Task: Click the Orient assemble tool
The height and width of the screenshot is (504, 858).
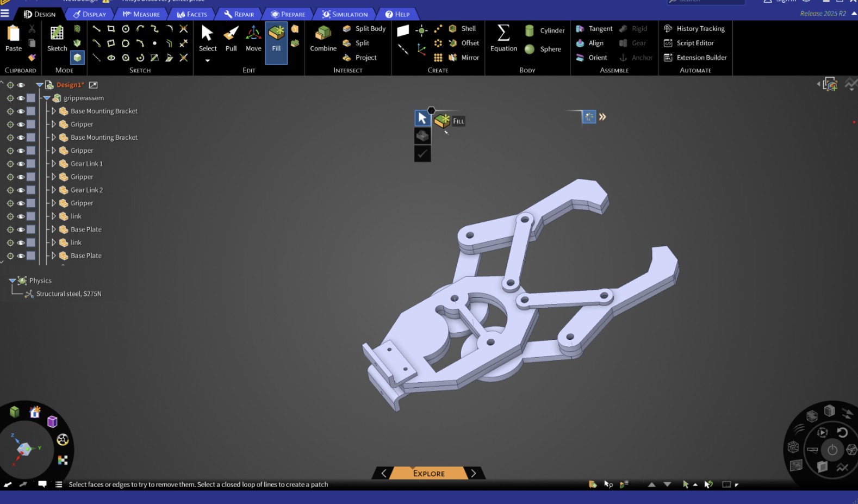Action: [x=592, y=57]
